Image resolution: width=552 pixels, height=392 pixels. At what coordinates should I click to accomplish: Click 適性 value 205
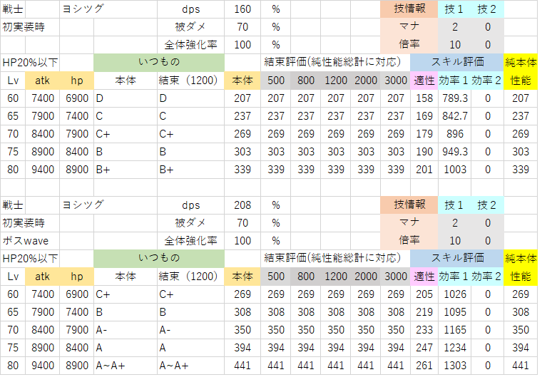(x=424, y=294)
